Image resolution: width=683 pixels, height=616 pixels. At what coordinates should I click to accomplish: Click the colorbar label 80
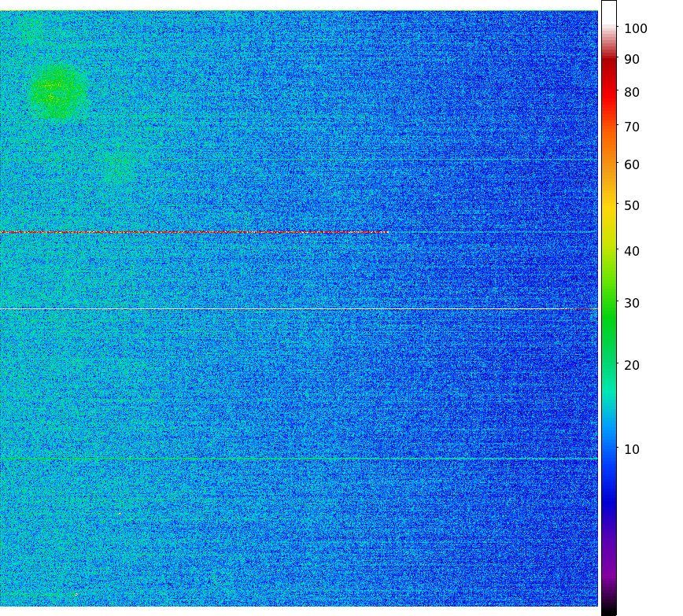coord(632,93)
